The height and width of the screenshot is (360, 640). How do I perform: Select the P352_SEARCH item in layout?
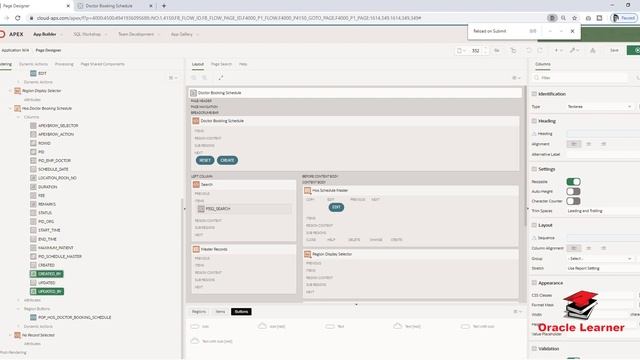point(244,209)
